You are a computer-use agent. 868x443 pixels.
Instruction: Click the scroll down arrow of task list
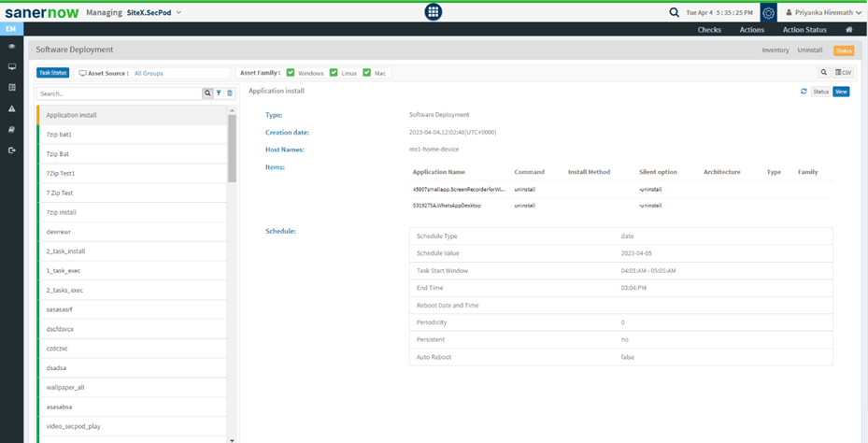[232, 439]
